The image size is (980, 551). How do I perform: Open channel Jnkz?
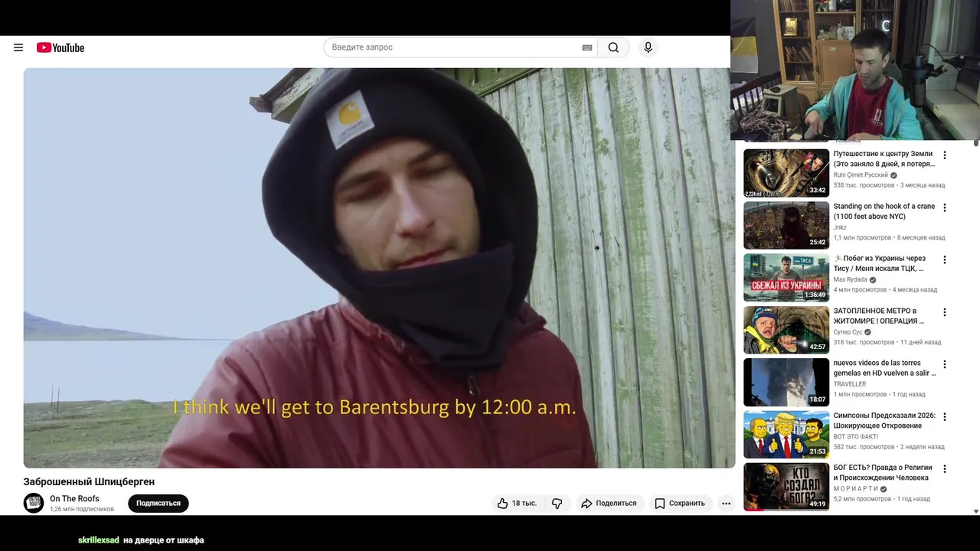tap(840, 227)
